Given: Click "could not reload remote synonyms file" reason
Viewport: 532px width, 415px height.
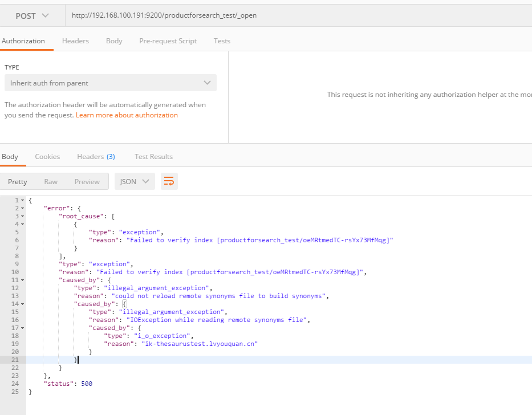Looking at the screenshot, I should pyautogui.click(x=218, y=296).
